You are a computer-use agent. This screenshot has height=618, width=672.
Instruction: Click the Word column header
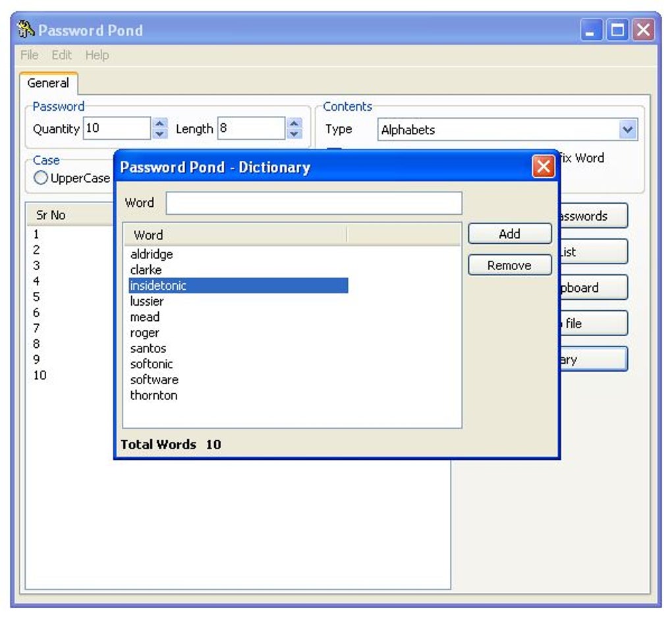235,235
